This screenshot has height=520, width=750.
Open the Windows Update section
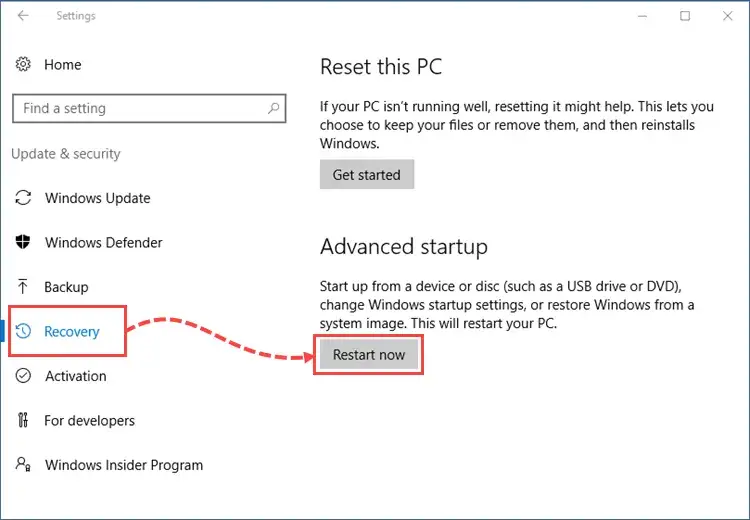97,198
